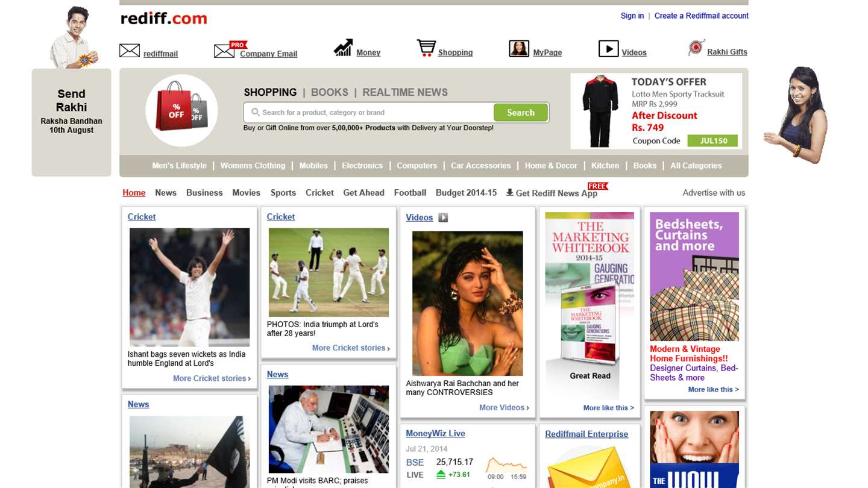The height and width of the screenshot is (488, 868).
Task: Go to the Football navigation tab
Action: [x=410, y=193]
